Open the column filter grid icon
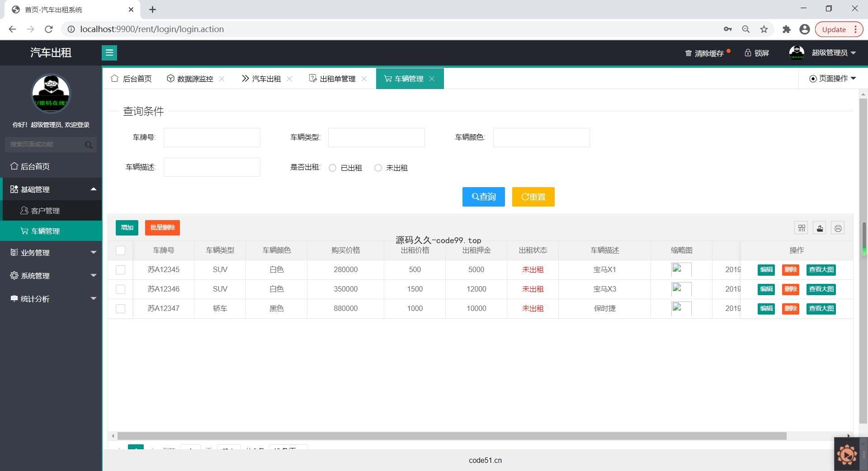Viewport: 868px width, 471px height. [802, 228]
